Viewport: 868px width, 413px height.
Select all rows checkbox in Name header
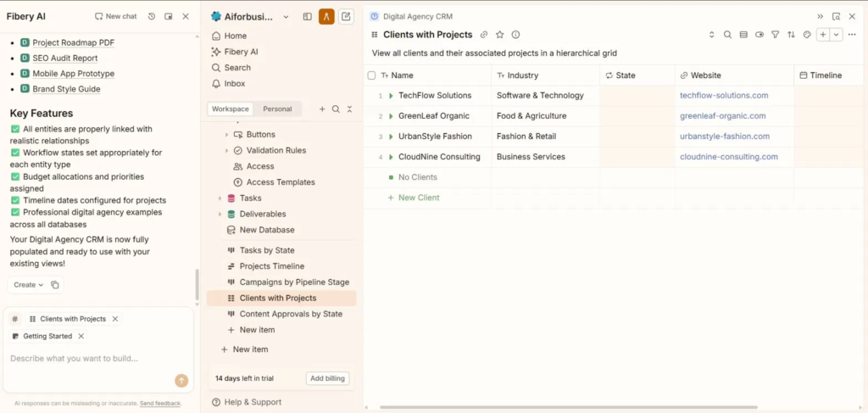[371, 75]
